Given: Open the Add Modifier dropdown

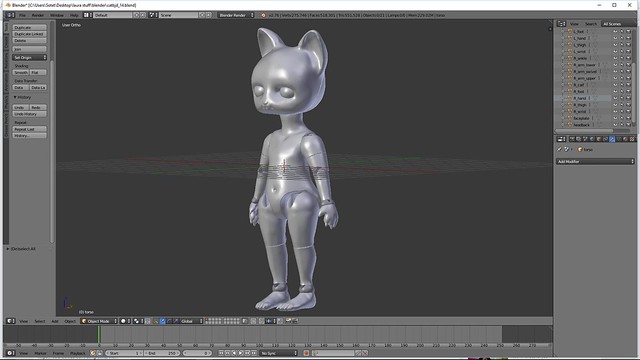Looking at the screenshot, I should pyautogui.click(x=595, y=162).
